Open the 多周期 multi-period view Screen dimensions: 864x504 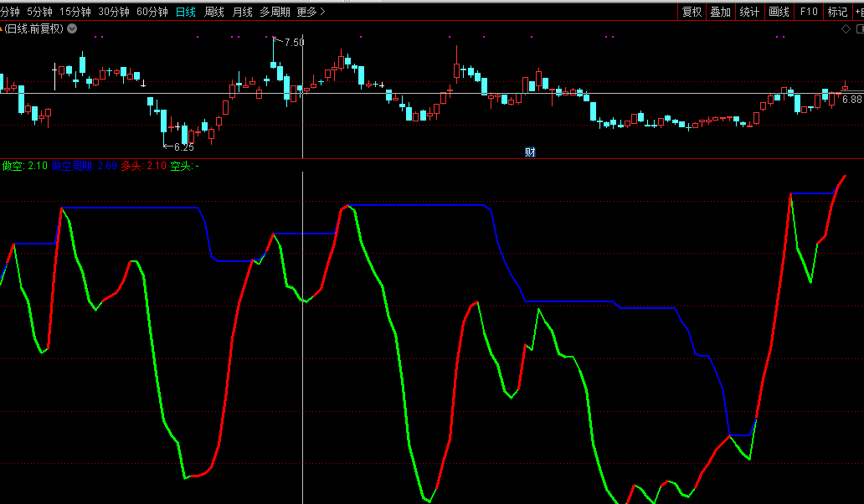pyautogui.click(x=275, y=12)
